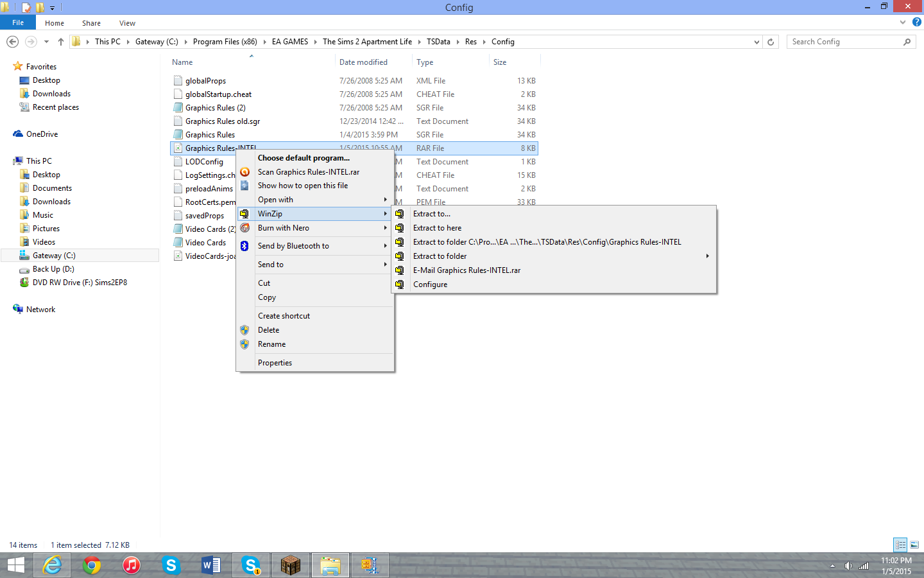Open the View ribbon tab
Viewport: 924px width, 578px height.
coord(127,23)
